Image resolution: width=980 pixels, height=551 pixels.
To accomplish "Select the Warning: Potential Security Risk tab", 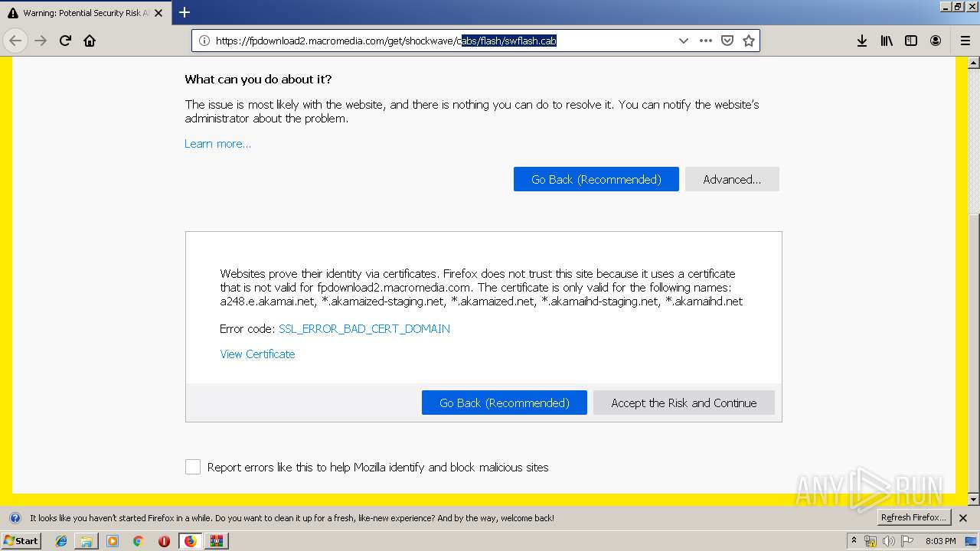I will point(84,13).
